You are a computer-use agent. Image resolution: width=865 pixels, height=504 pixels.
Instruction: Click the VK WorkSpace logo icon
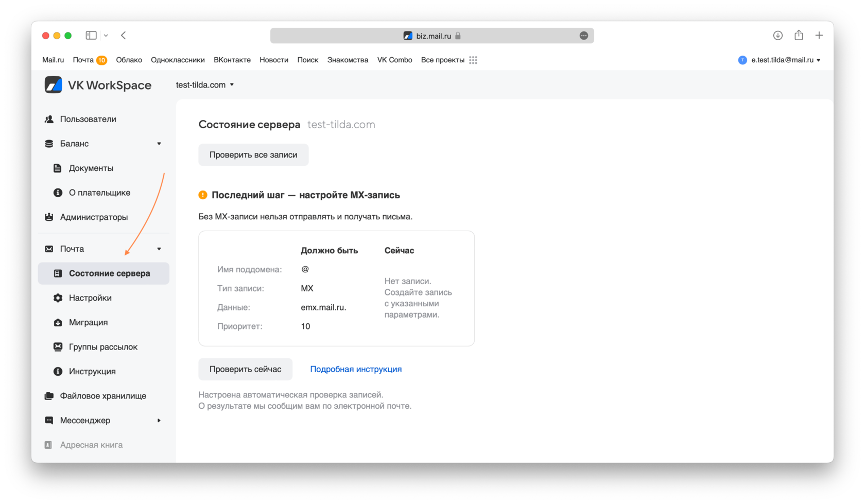(53, 85)
